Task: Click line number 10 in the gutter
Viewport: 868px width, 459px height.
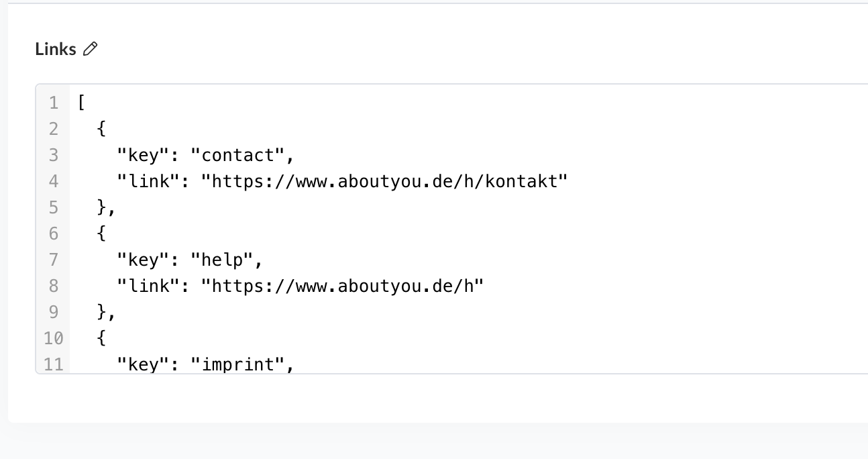Action: 53,338
